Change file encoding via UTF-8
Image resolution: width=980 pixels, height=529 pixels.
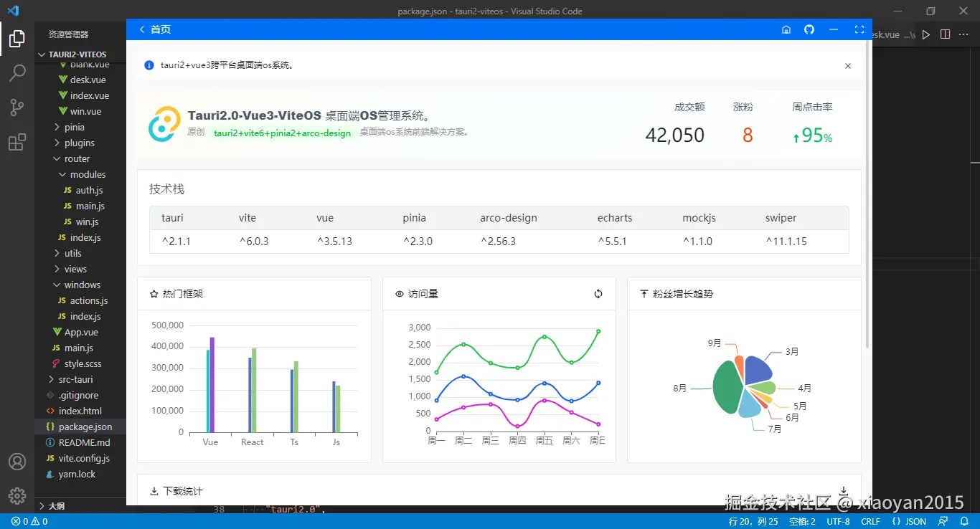tap(838, 522)
